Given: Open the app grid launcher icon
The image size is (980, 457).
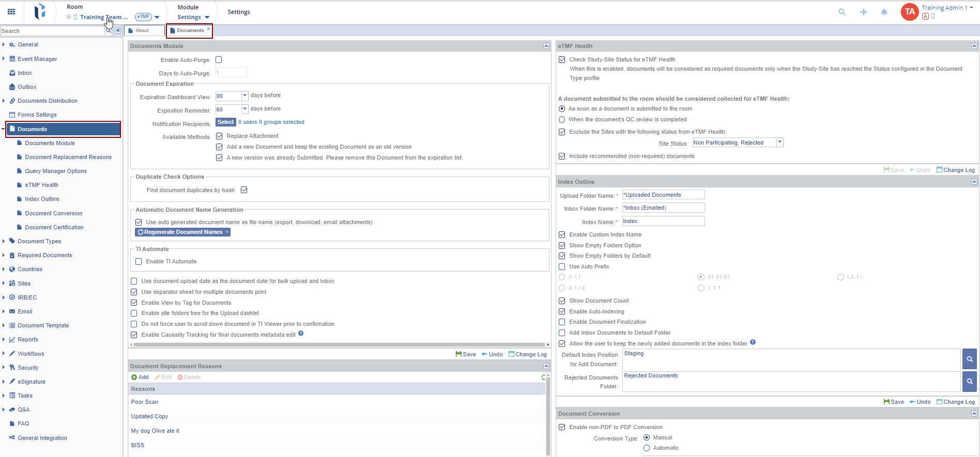Looking at the screenshot, I should pos(11,11).
